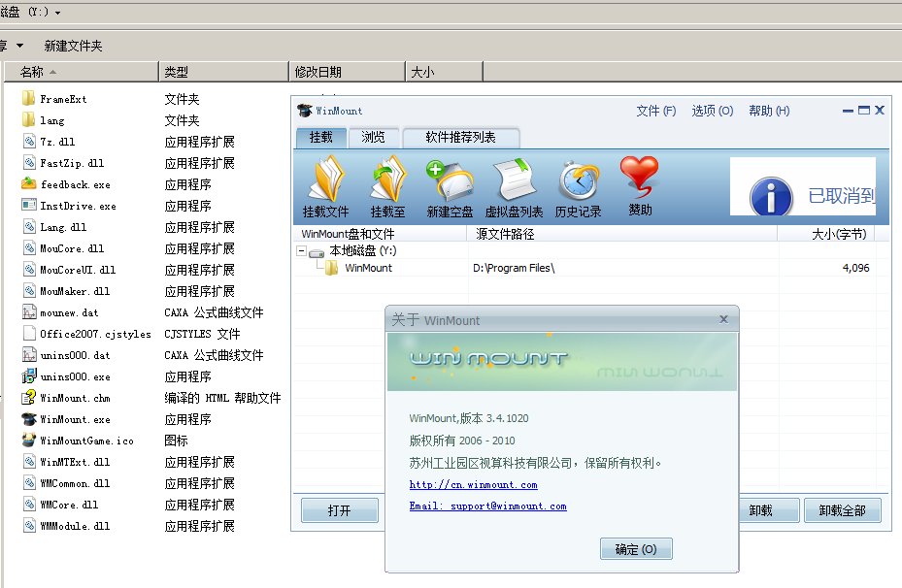902x588 pixels.
Task: Open the 文件 (F) menu in WinMount
Action: pos(655,111)
